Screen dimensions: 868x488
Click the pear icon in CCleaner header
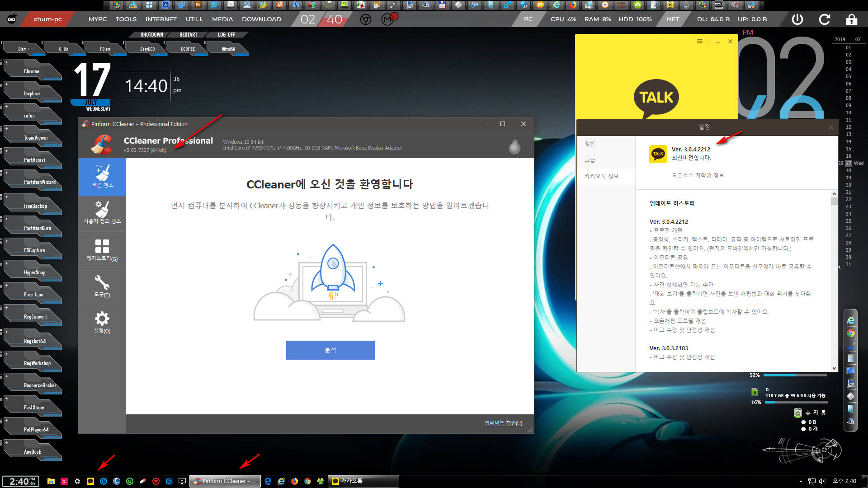(514, 145)
